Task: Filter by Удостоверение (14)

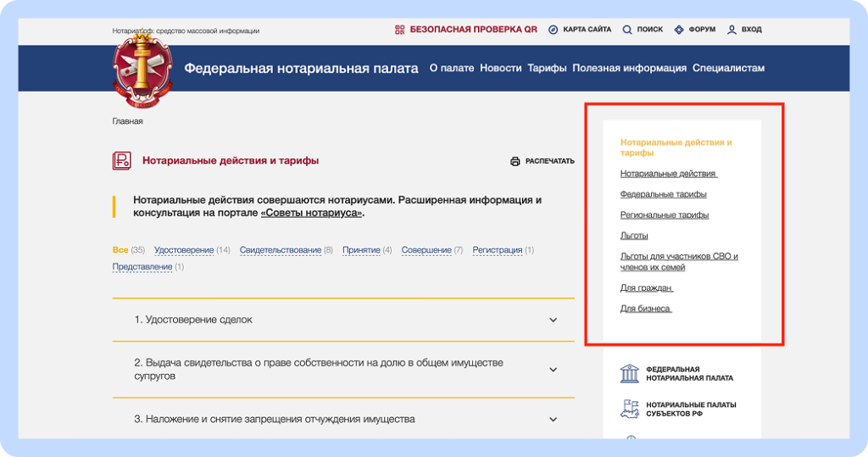Action: point(192,250)
